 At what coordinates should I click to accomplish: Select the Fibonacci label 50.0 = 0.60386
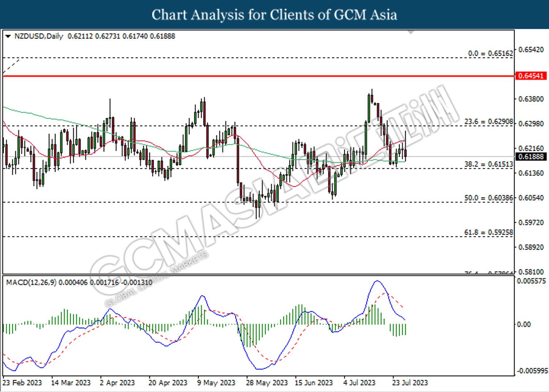pyautogui.click(x=489, y=198)
